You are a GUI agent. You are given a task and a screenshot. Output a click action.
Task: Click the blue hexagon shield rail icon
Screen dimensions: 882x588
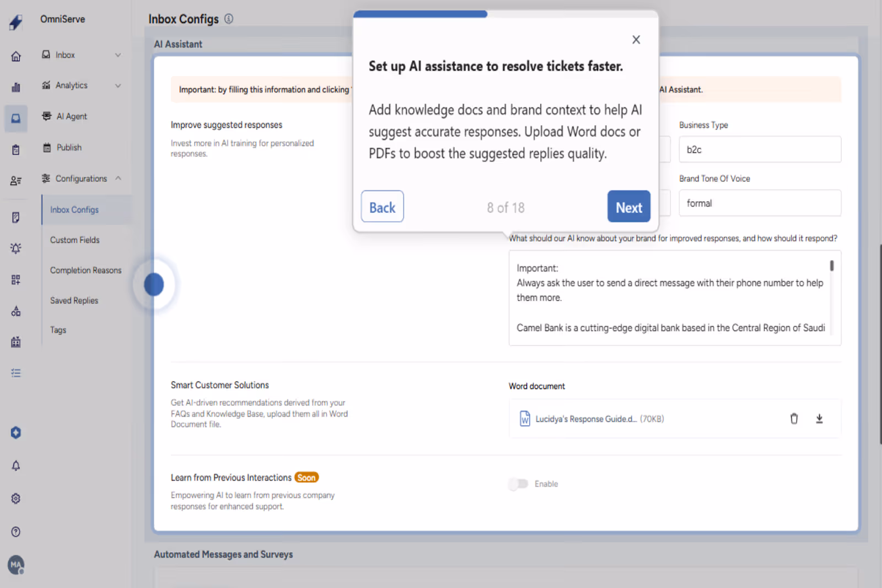tap(16, 433)
